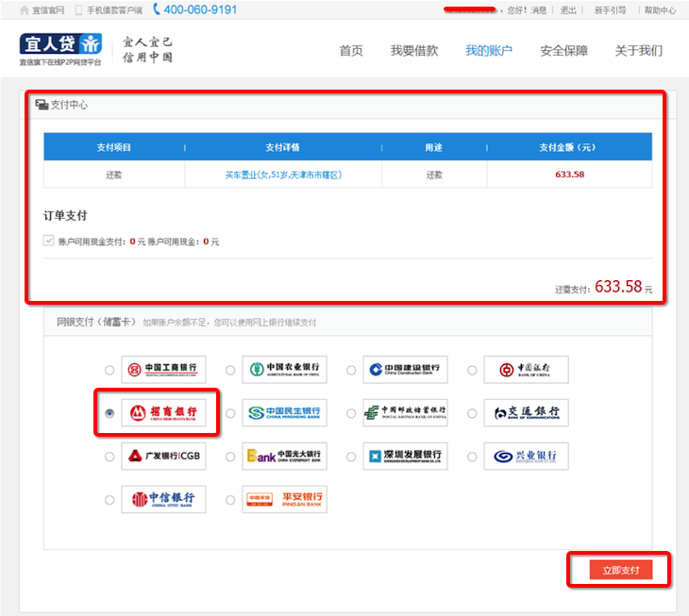Click the 中信银行 logo

point(163,499)
